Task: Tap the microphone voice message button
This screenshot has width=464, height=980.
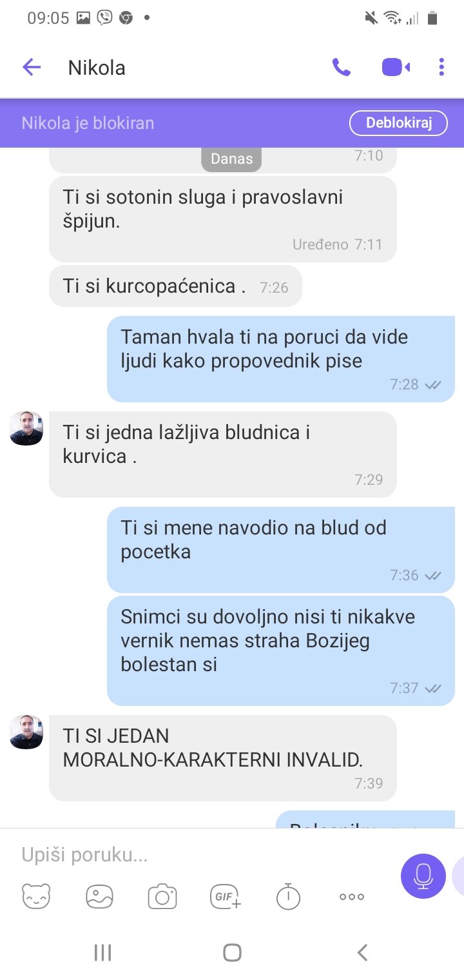Action: click(423, 876)
